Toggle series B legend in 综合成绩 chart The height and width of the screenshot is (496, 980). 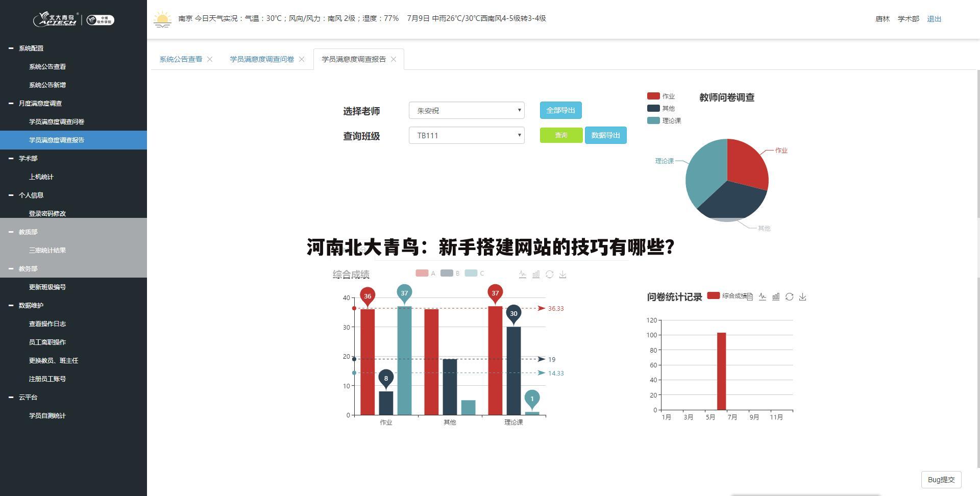[x=450, y=273]
